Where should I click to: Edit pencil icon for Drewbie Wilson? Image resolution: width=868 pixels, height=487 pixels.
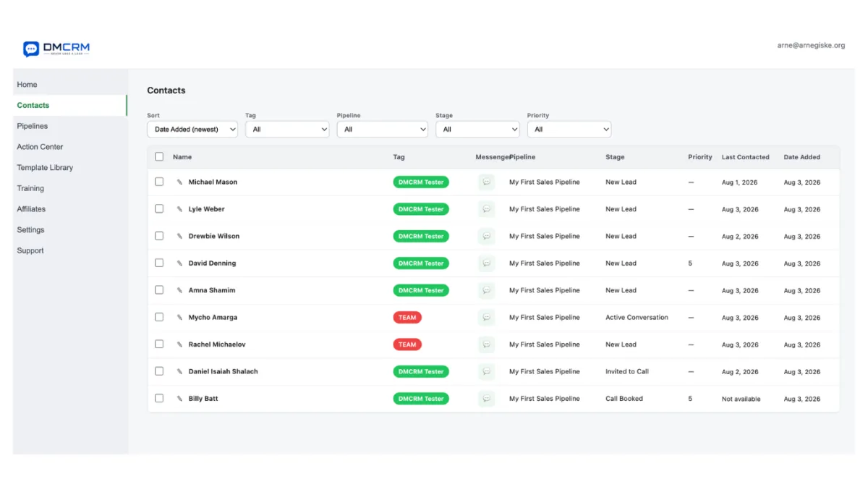pyautogui.click(x=180, y=237)
